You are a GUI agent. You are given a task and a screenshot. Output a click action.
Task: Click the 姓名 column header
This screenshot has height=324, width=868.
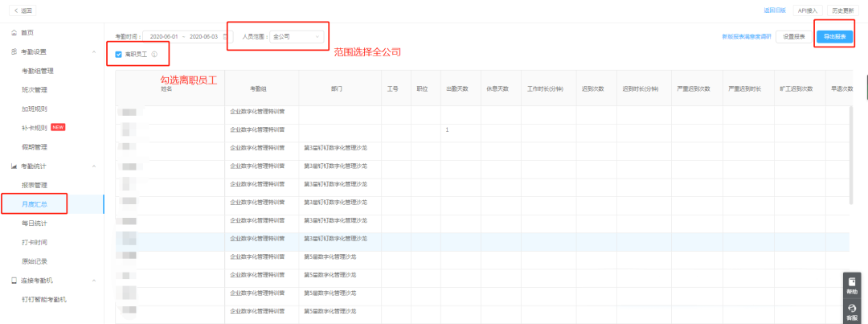pos(166,88)
